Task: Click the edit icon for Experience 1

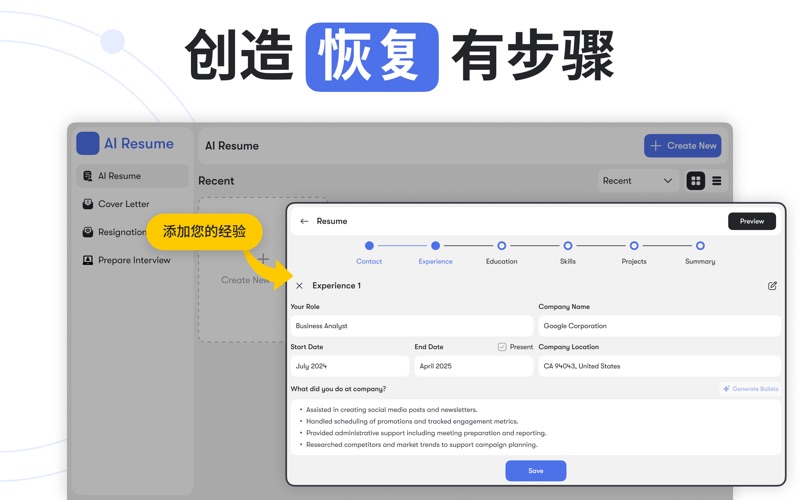Action: click(772, 286)
